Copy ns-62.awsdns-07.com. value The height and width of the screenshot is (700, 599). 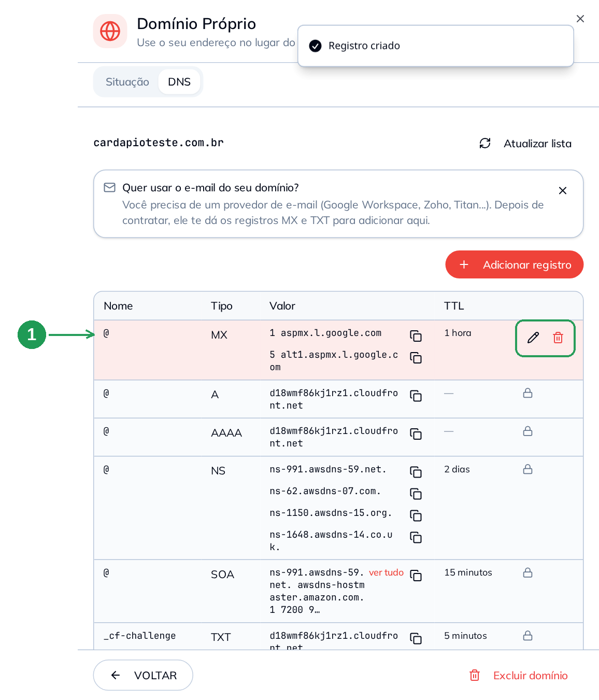pyautogui.click(x=416, y=494)
